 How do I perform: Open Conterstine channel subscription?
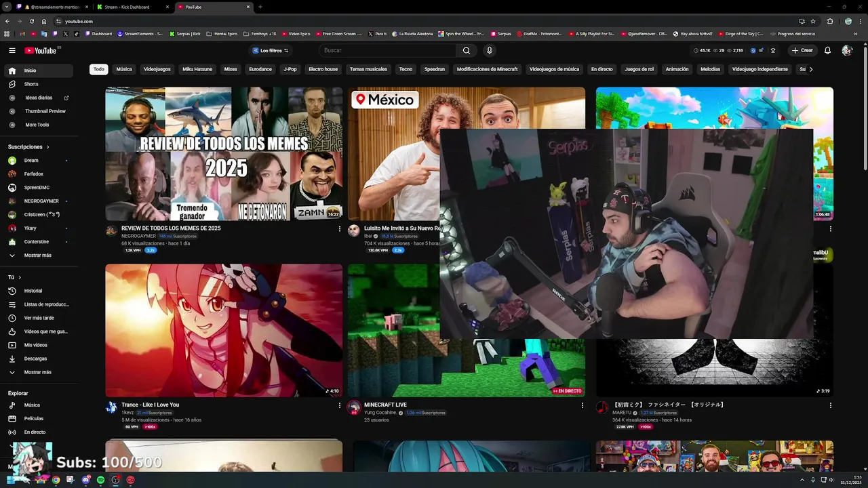[x=38, y=242]
